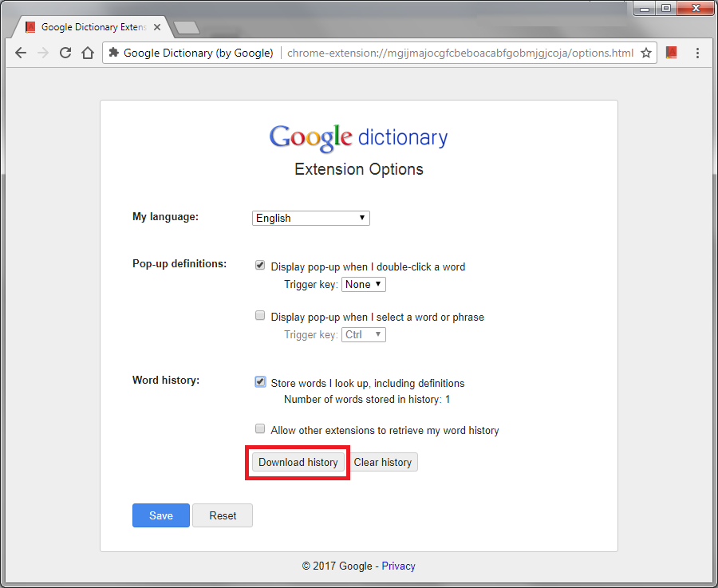Viewport: 718px width, 588px height.
Task: Click the Number of words stored text
Action: [x=367, y=400]
